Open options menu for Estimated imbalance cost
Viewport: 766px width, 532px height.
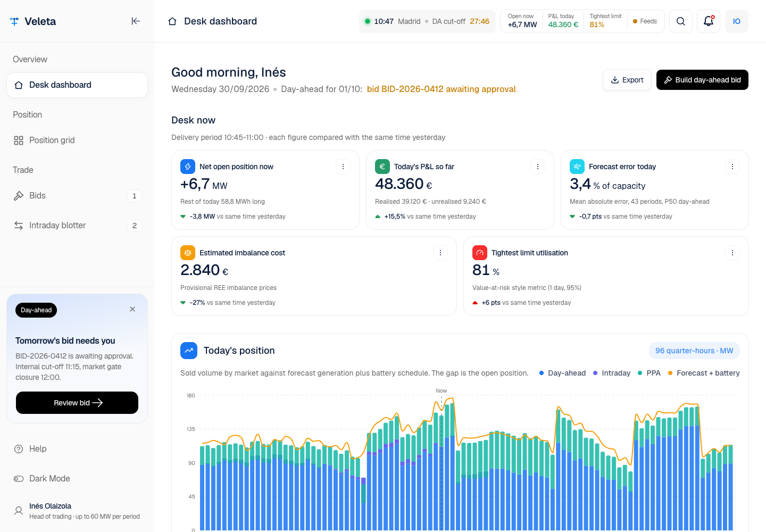[440, 253]
